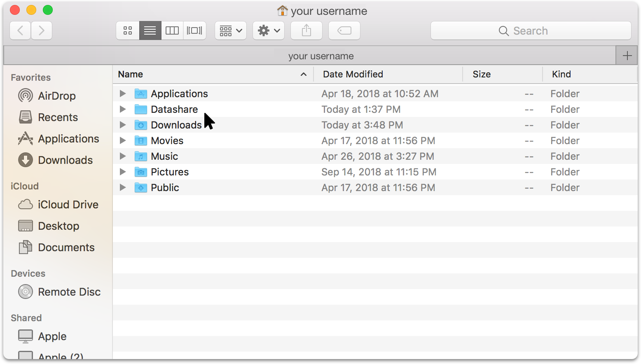
Task: Go back using the back arrow
Action: 20,30
